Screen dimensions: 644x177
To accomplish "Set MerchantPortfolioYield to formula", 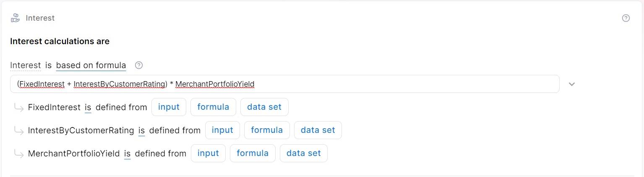I will point(253,153).
